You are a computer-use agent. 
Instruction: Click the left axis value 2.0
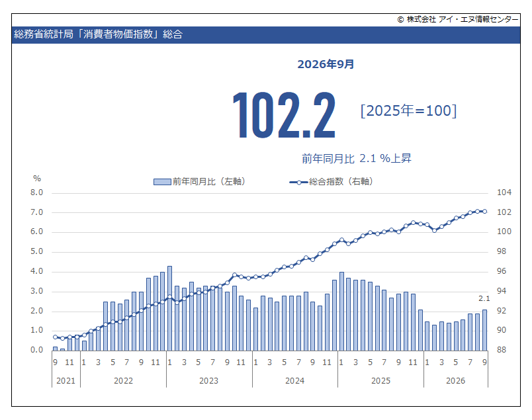tap(36, 311)
